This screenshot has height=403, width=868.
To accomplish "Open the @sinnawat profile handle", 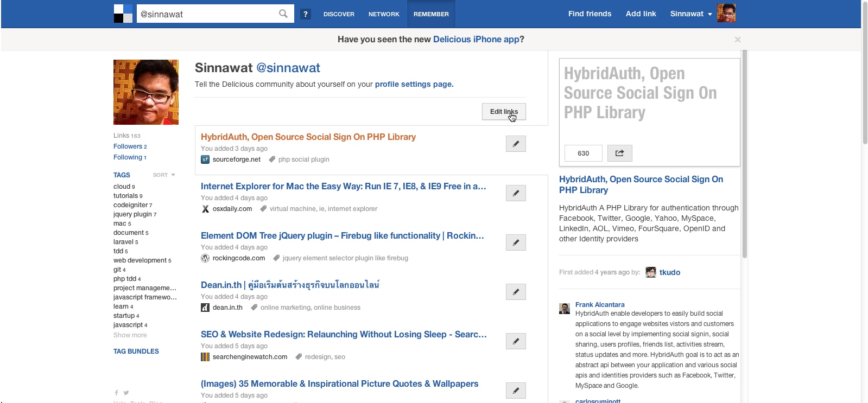I will [x=288, y=68].
